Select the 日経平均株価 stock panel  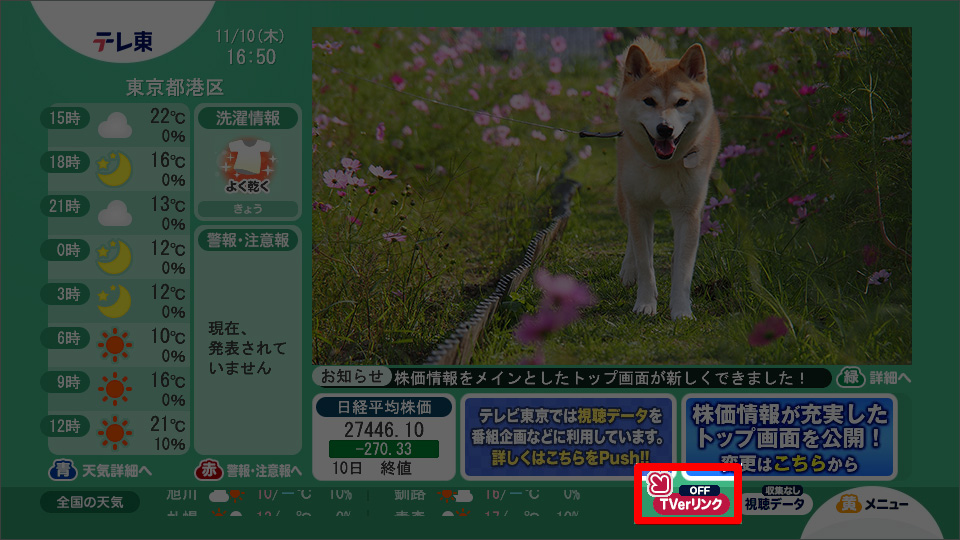384,436
